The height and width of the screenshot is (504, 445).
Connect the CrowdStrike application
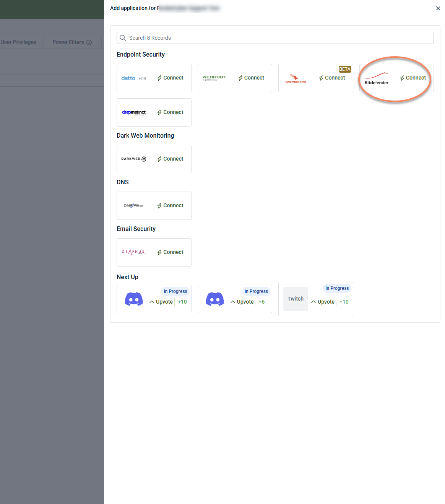point(332,78)
